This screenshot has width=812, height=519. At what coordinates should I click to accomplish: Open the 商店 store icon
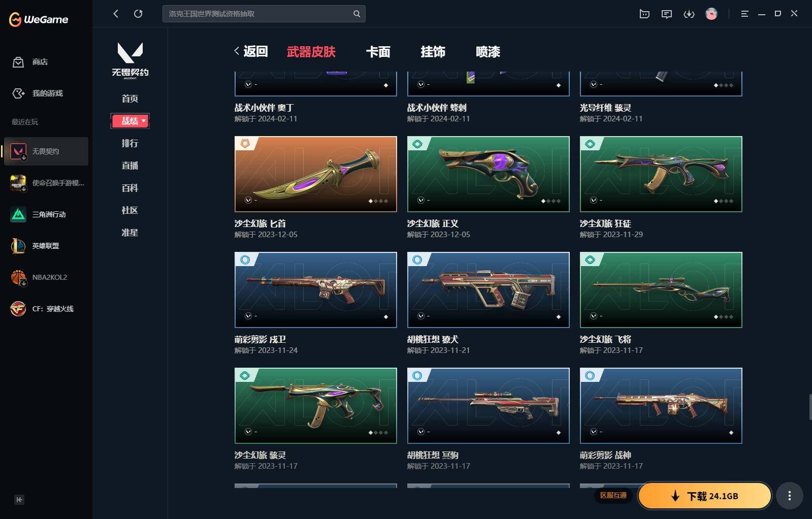18,62
